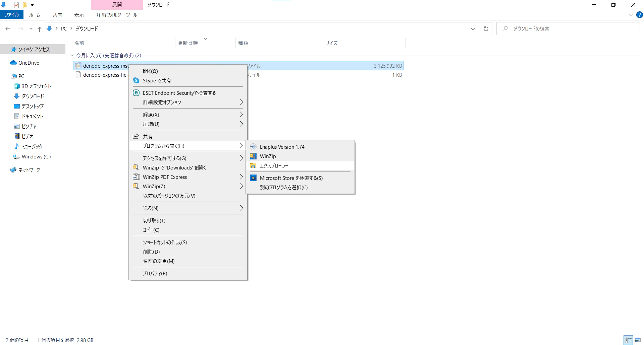Click the share arrow icon beside 共有
644x345 pixels.
pyautogui.click(x=136, y=136)
